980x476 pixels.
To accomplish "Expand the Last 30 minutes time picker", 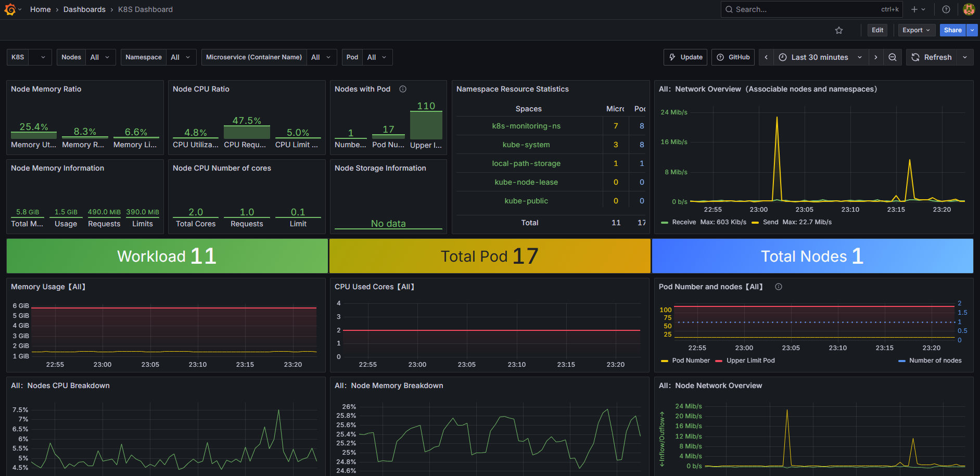I will click(x=820, y=57).
